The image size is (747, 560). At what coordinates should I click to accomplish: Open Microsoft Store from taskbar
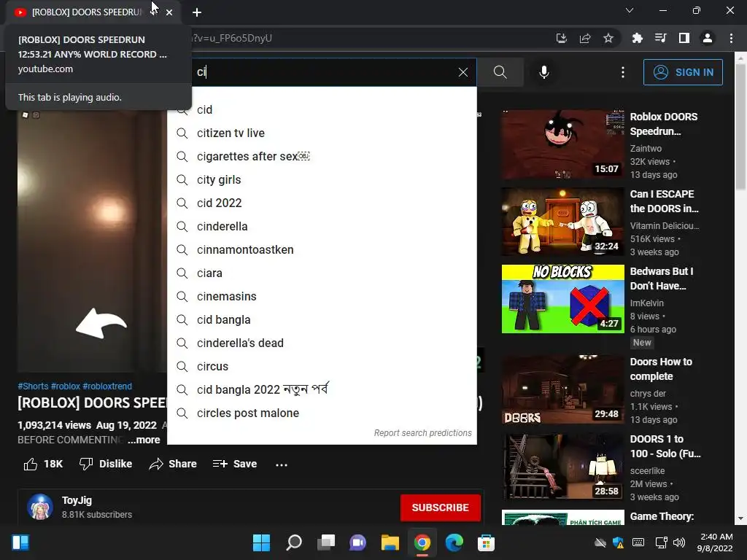[x=486, y=542]
